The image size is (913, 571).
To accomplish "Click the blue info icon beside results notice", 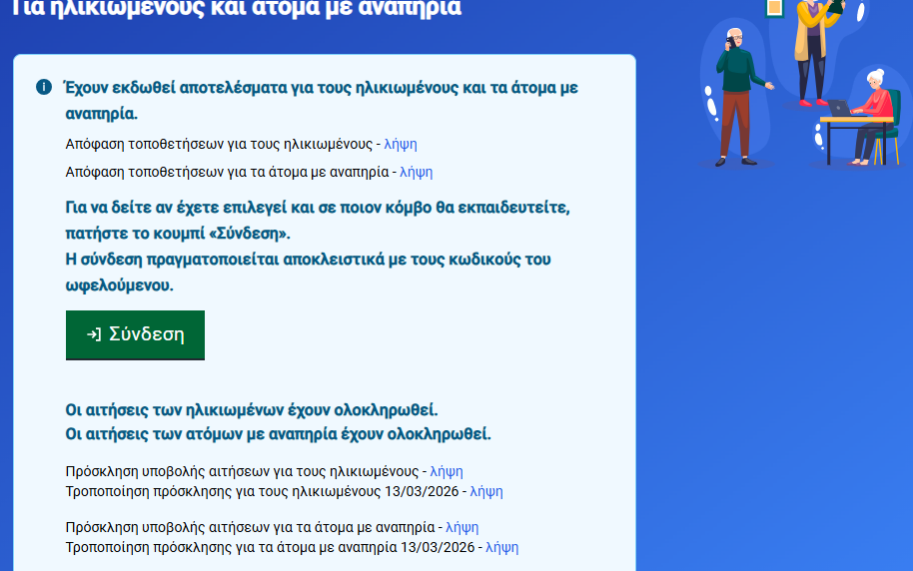I will click(43, 87).
